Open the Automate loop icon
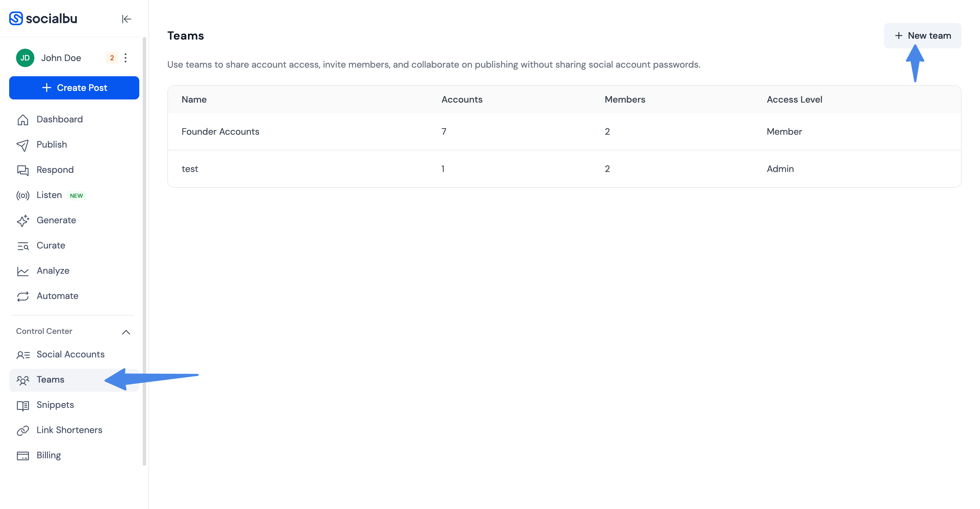 [23, 296]
